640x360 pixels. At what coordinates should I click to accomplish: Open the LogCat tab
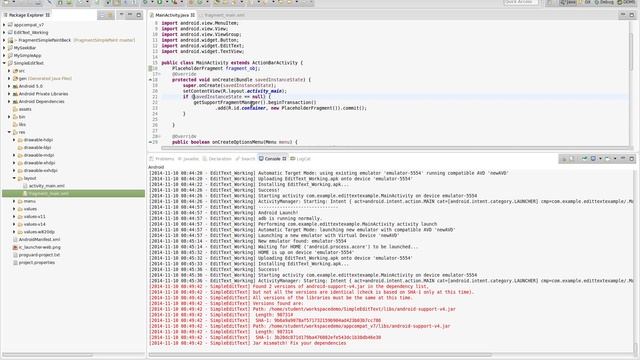(x=300, y=159)
